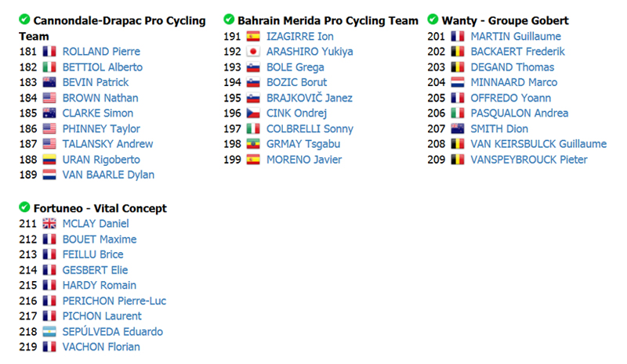Click the Bahrain Merida Pro Cycling Team heading
This screenshot has width=627, height=364.
coord(328,20)
